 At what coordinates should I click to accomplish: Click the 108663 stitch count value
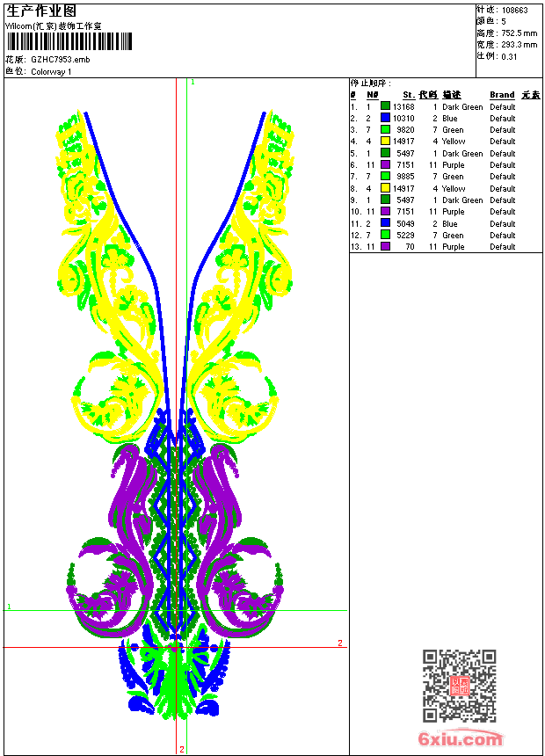pos(515,11)
